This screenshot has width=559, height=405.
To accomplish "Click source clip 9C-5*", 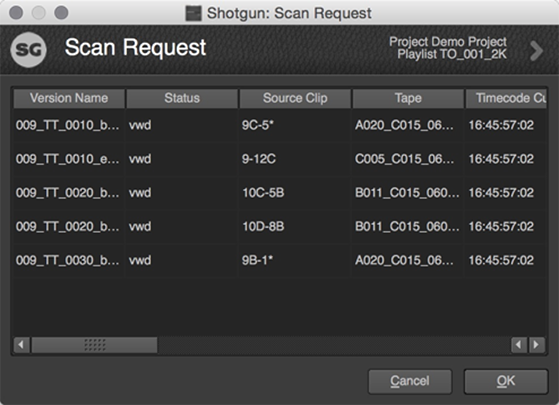I will click(x=257, y=125).
